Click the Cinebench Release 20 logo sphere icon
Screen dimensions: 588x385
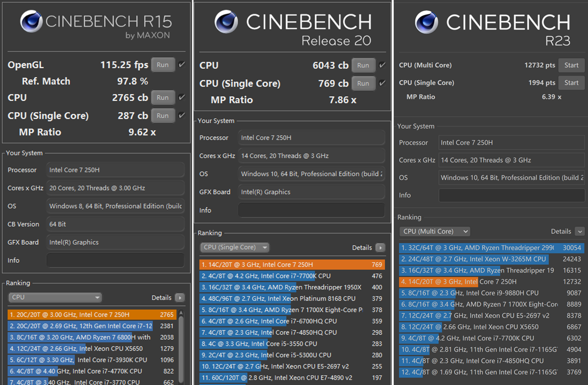coord(226,21)
